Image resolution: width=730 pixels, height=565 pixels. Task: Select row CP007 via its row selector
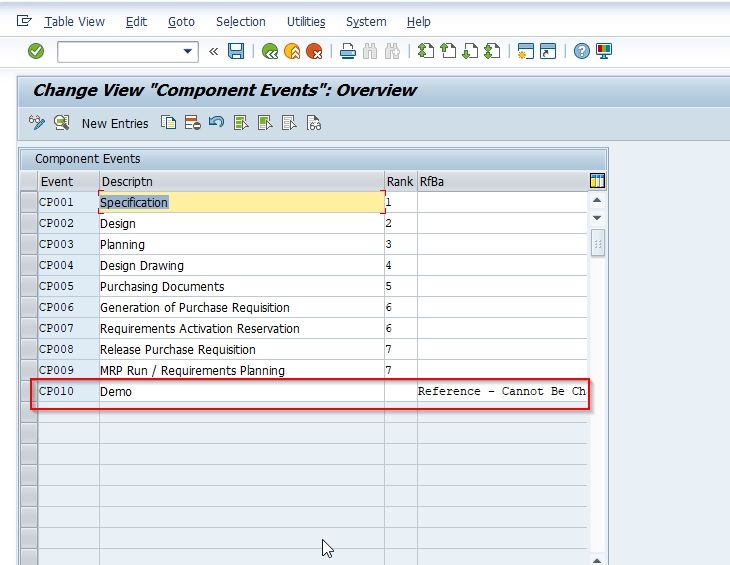tap(29, 328)
